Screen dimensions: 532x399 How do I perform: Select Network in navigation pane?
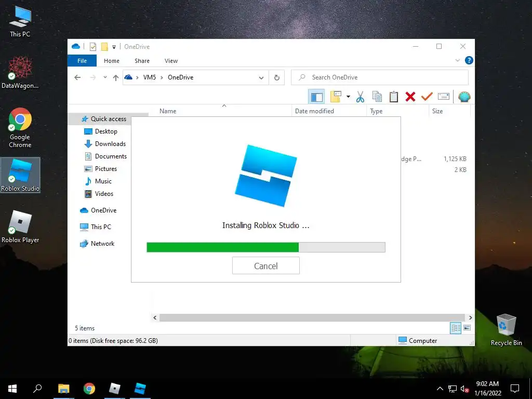click(x=97, y=244)
